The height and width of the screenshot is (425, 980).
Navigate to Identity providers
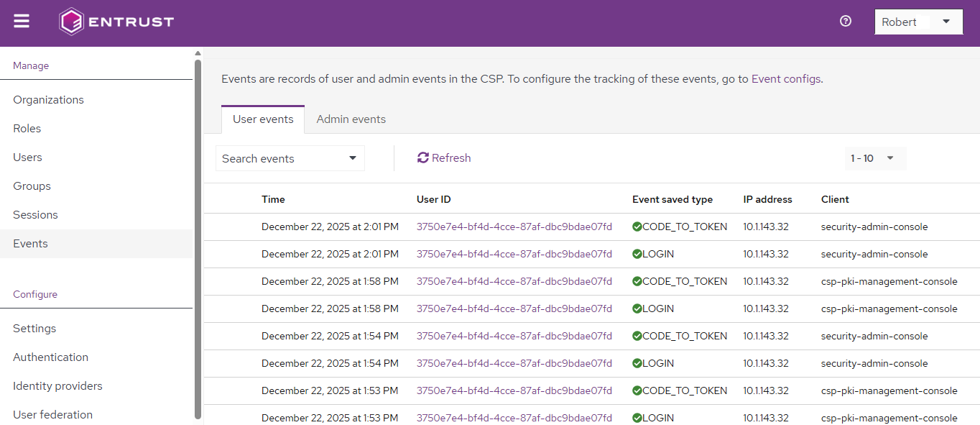(57, 386)
